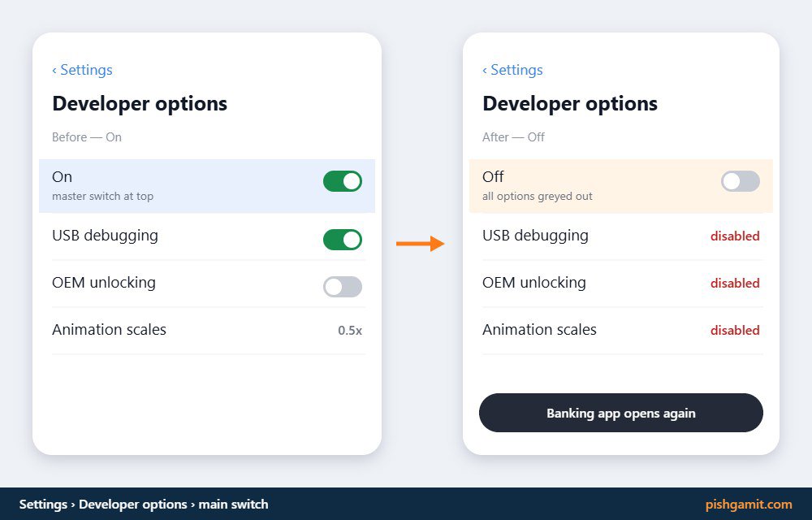Select Animation scales row in right panel
This screenshot has height=520, width=812.
(623, 331)
